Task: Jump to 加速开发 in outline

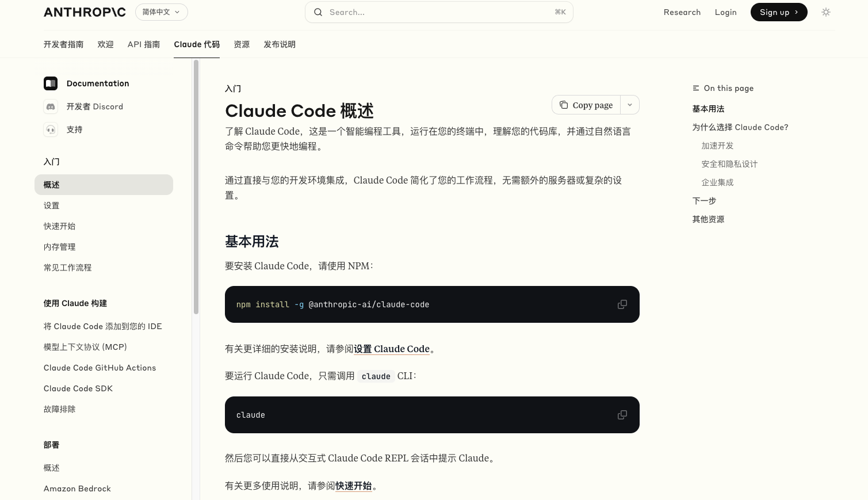Action: pyautogui.click(x=718, y=146)
